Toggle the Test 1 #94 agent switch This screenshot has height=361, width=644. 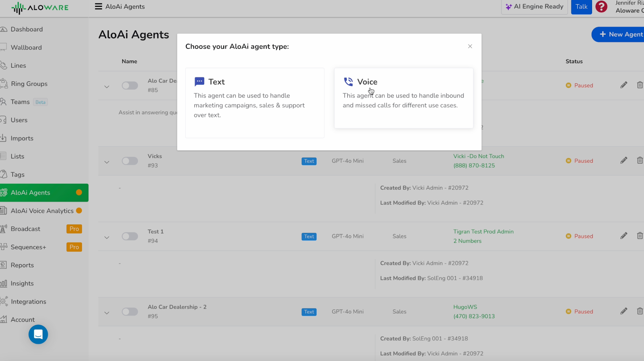pos(130,236)
